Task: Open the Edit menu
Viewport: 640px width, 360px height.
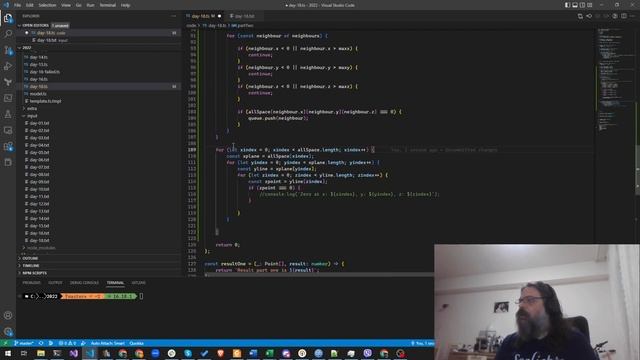Action: tap(30, 5)
